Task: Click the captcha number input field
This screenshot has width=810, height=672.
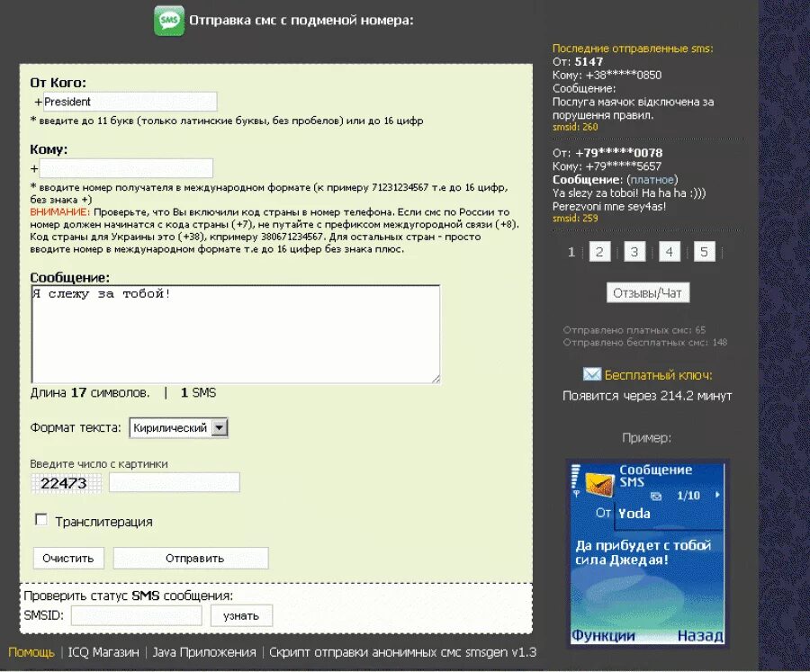Action: [x=174, y=482]
